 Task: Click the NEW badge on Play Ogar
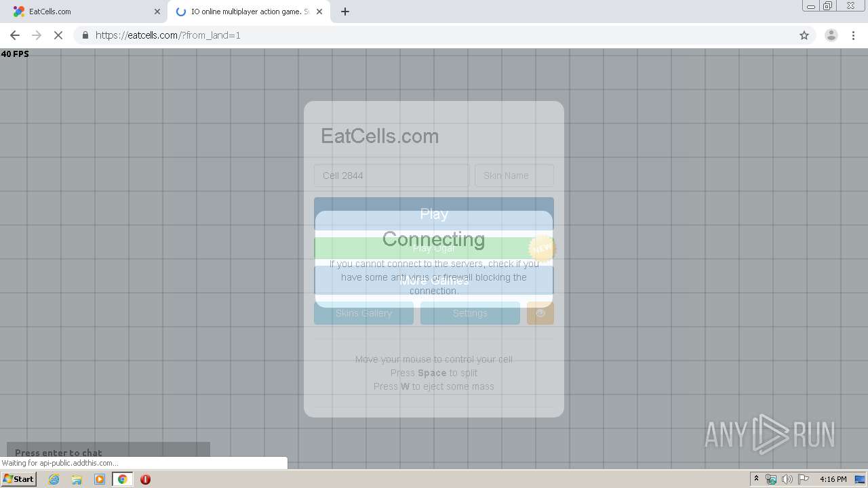point(542,249)
